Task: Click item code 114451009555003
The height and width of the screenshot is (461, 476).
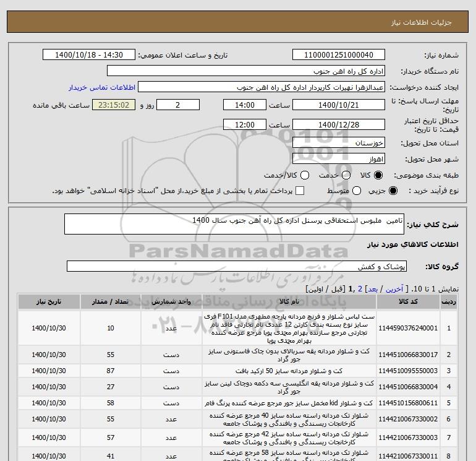Action: point(408,371)
